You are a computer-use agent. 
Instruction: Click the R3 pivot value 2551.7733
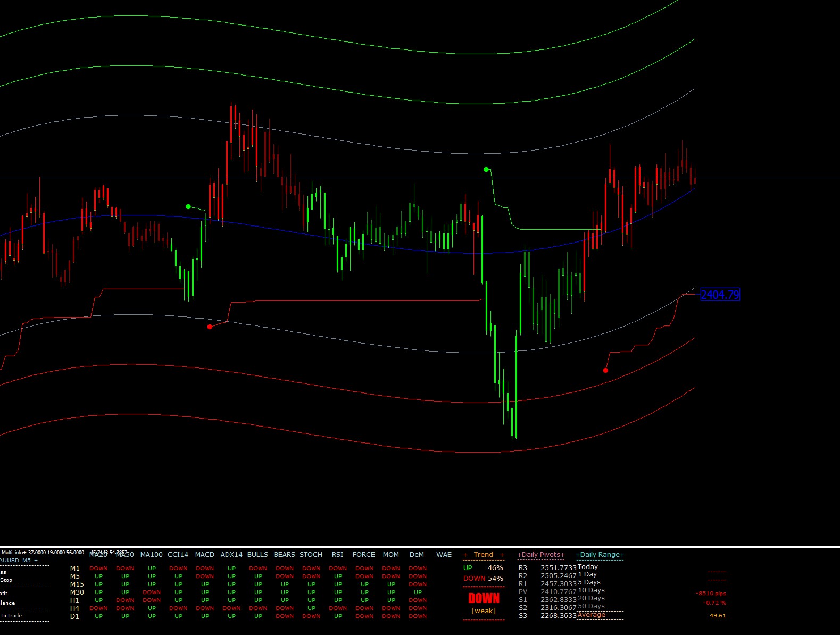pyautogui.click(x=559, y=568)
